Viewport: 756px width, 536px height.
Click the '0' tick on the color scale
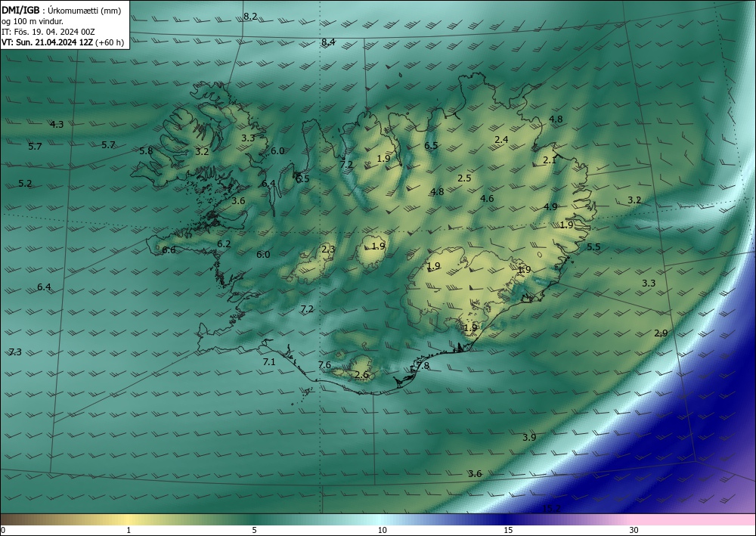[x=3, y=530]
